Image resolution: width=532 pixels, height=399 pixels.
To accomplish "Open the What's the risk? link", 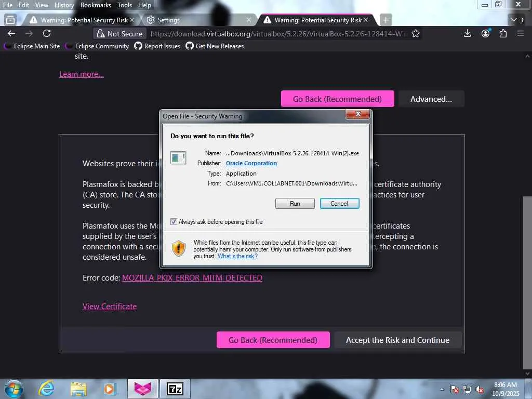I will (x=237, y=256).
